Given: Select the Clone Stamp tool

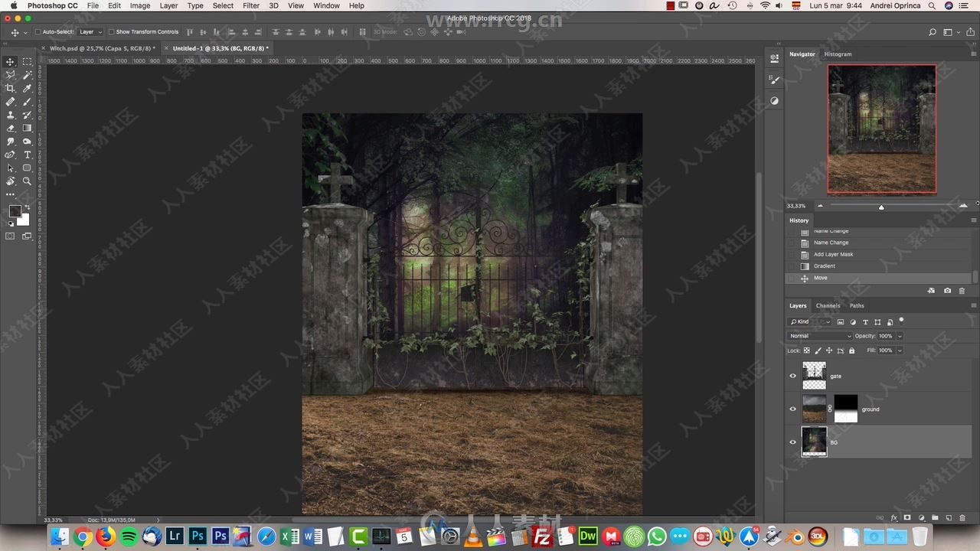Looking at the screenshot, I should click(x=10, y=115).
